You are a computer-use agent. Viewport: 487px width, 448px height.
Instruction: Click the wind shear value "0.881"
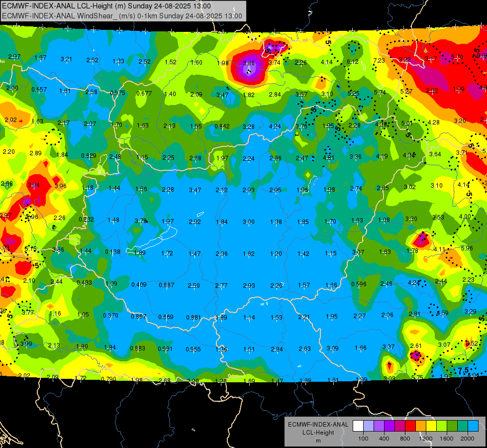194,318
